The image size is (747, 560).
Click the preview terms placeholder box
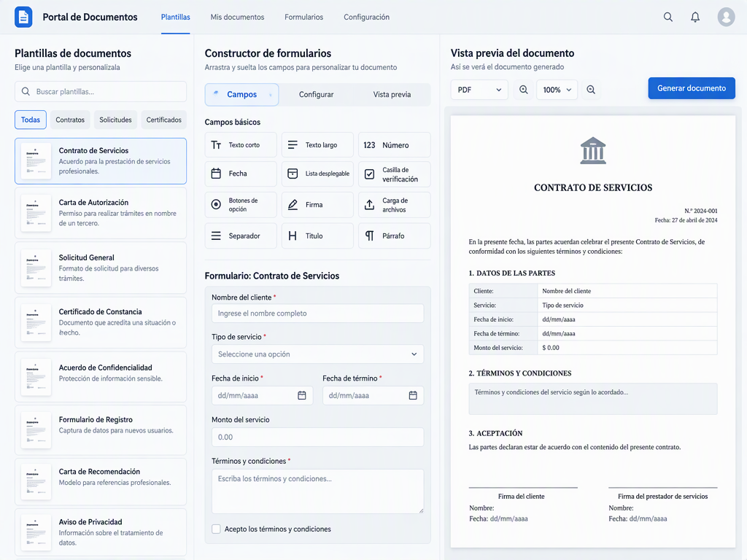pos(593,399)
